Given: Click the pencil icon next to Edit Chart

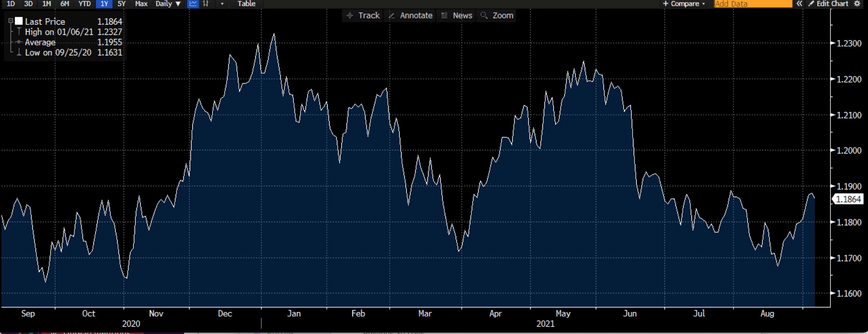Looking at the screenshot, I should coord(811,4).
